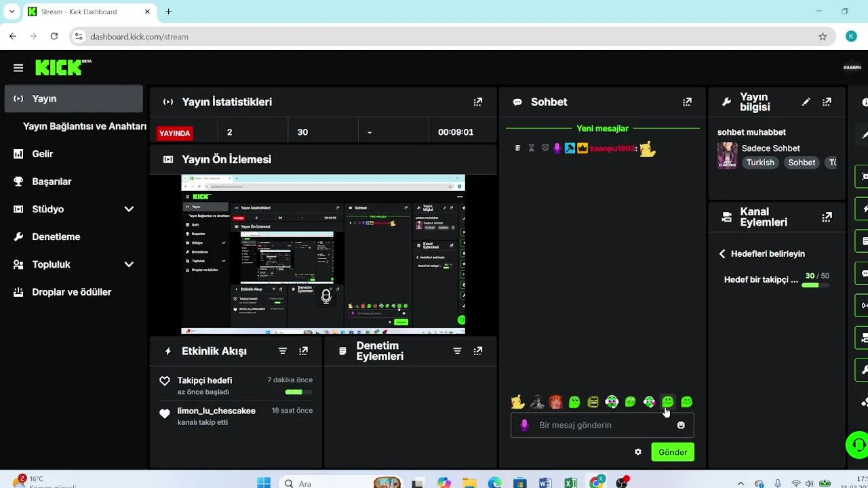The height and width of the screenshot is (488, 868).
Task: Click the stream duration 00:09:01
Action: tap(456, 132)
